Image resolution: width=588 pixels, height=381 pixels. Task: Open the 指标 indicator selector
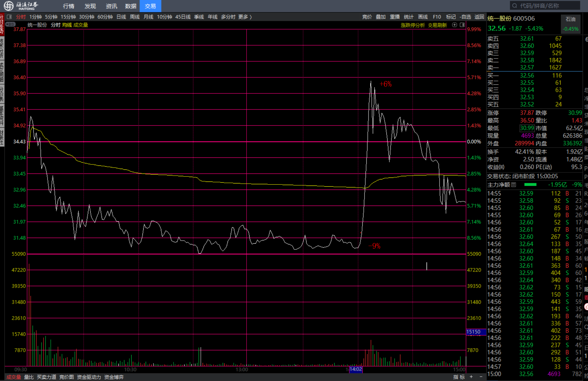(459, 377)
